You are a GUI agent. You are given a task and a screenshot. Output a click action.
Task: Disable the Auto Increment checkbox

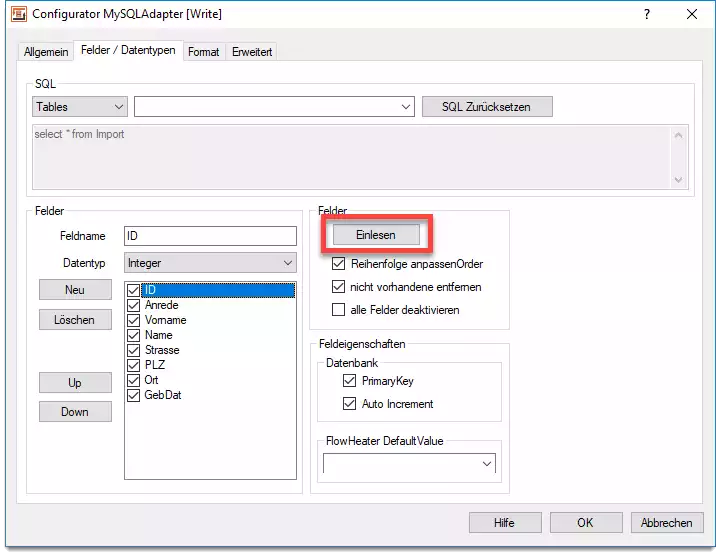[x=349, y=404]
